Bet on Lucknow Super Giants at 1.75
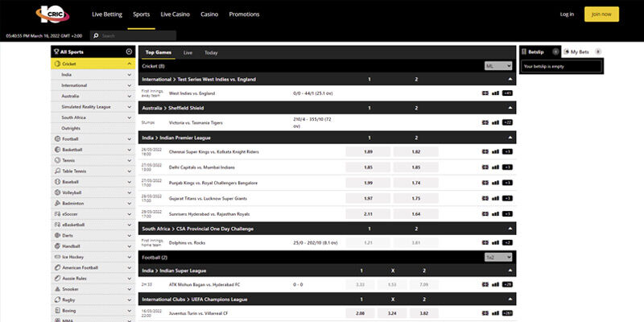Viewport: 644px width, 322px height. coord(415,198)
